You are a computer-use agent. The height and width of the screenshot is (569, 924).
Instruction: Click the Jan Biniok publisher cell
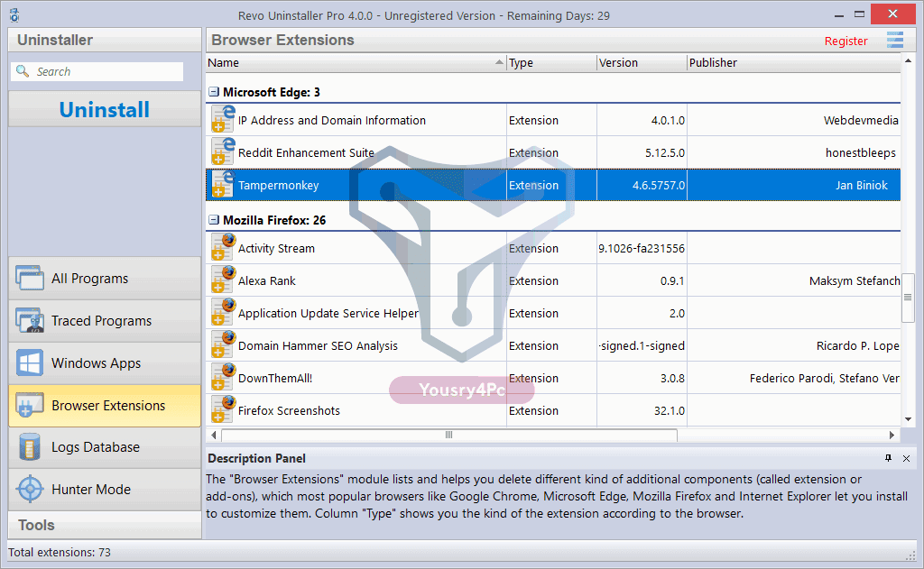point(794,185)
